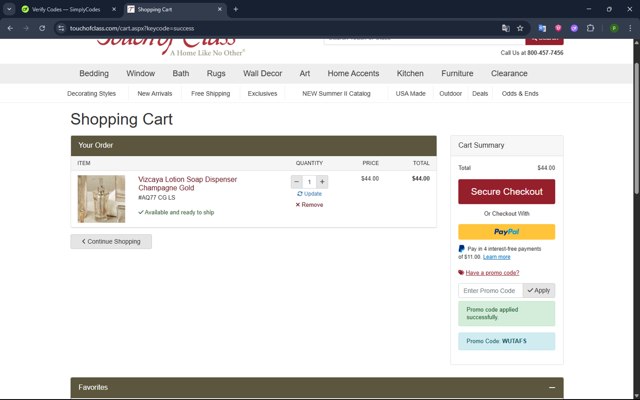Open the Furniture menu
The image size is (640, 400).
pos(457,73)
